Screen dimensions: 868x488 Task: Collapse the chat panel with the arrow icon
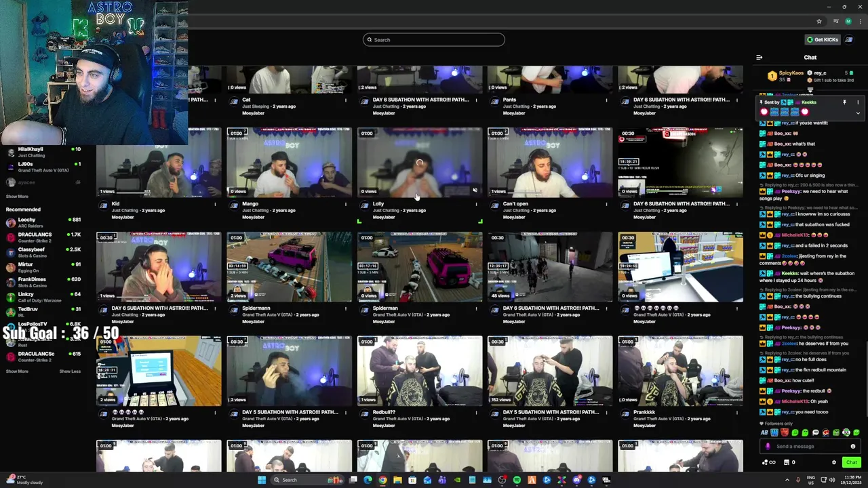(759, 58)
